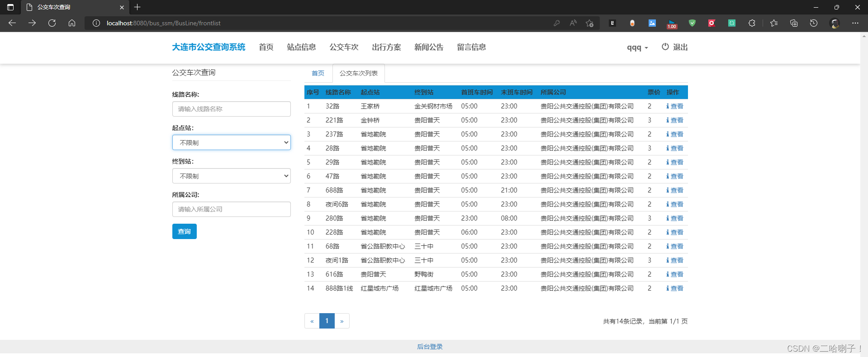Switch to the 首页 breadcrumb tab
Screen dimensions: 868x357
tap(318, 73)
